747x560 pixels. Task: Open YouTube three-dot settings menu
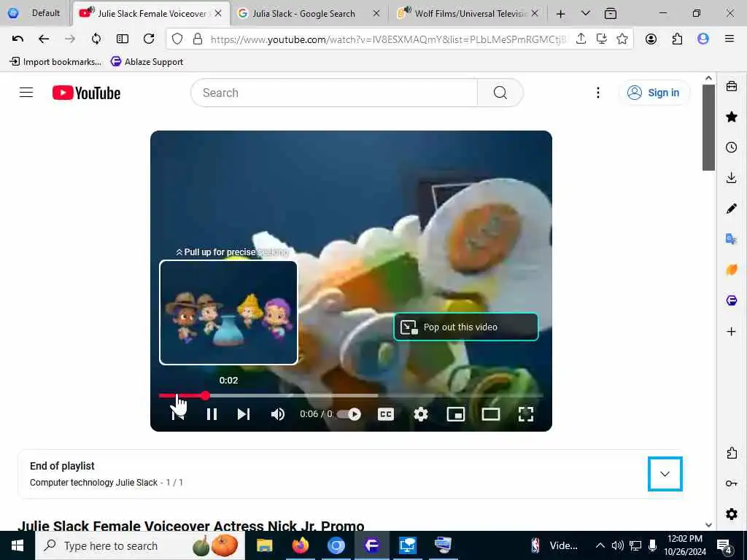coord(598,93)
